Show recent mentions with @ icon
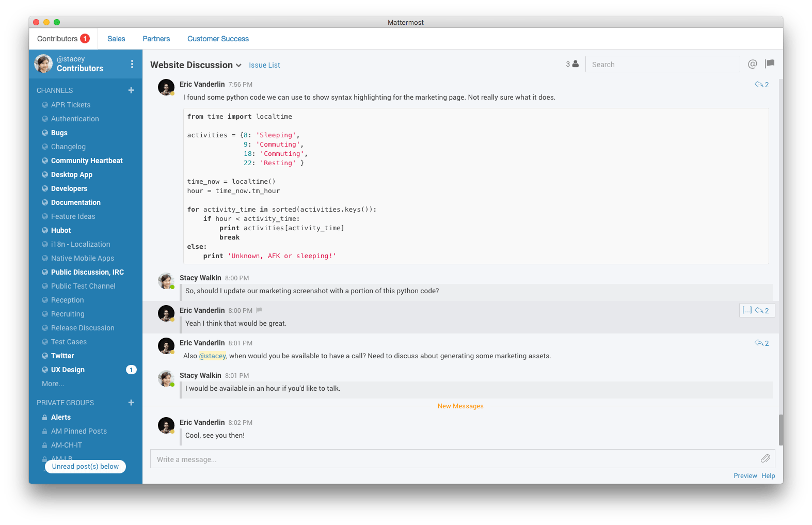The image size is (812, 525). (x=753, y=64)
